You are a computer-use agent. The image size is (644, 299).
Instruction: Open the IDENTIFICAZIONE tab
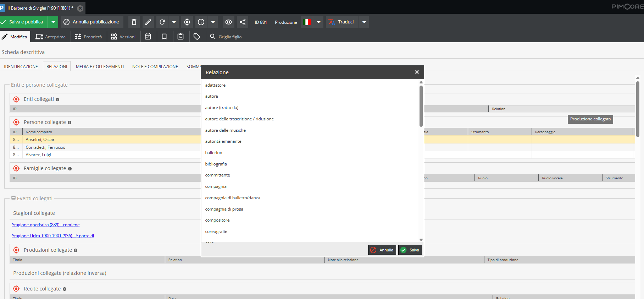[x=21, y=66]
